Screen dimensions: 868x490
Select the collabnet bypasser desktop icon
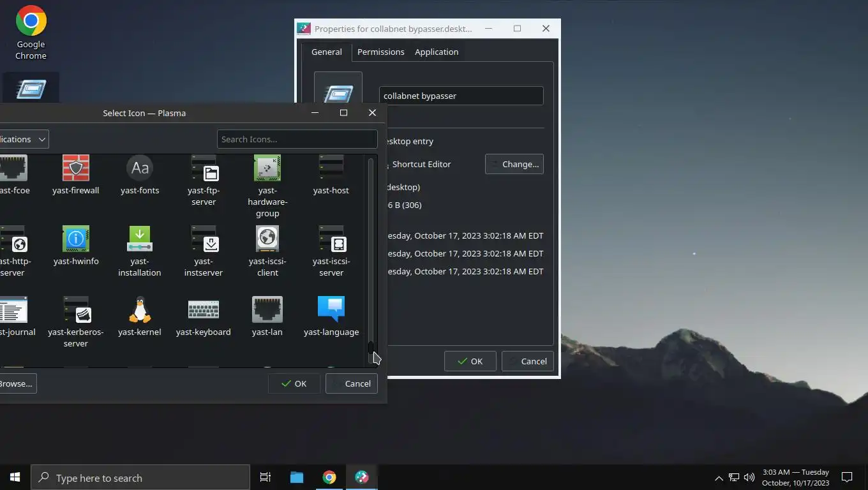[31, 88]
